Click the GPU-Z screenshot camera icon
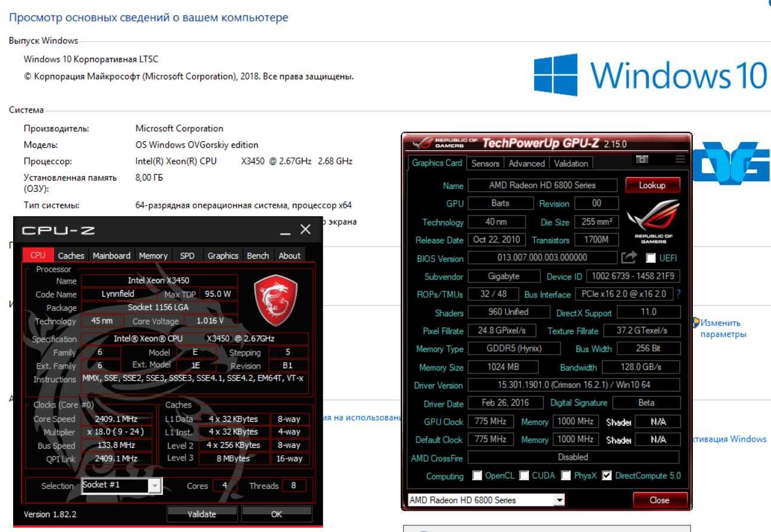Image resolution: width=771 pixels, height=532 pixels. pyautogui.click(x=642, y=160)
